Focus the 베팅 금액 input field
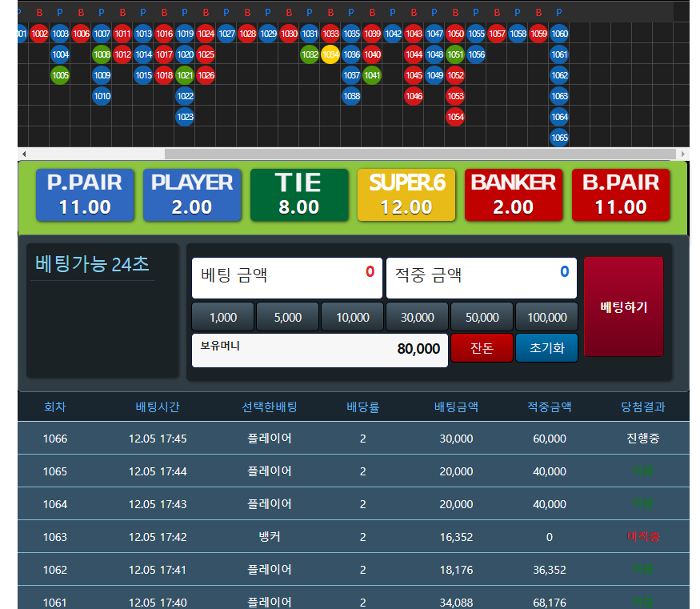Viewport: 700px width, 609px height. coord(287,278)
